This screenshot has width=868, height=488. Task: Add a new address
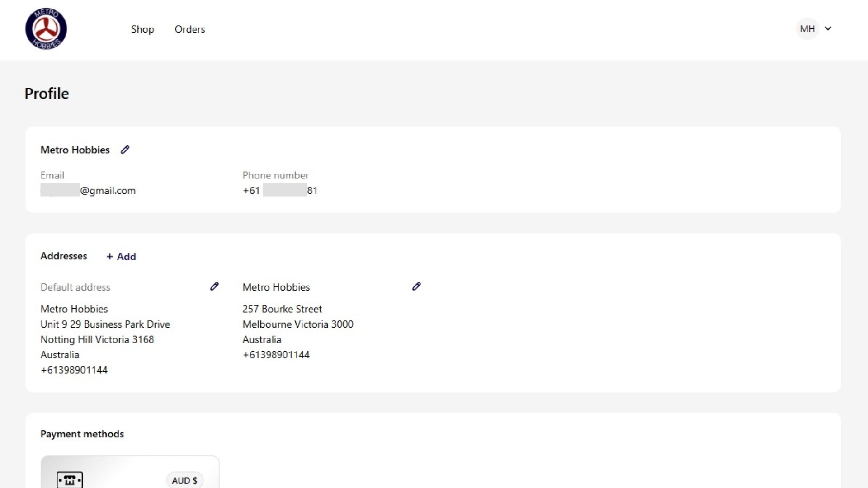[x=121, y=257]
